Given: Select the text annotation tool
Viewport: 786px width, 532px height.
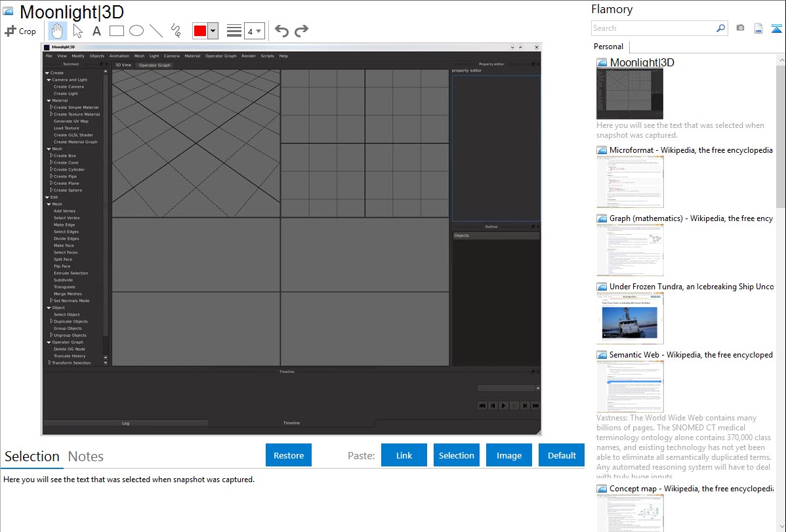Looking at the screenshot, I should click(96, 31).
